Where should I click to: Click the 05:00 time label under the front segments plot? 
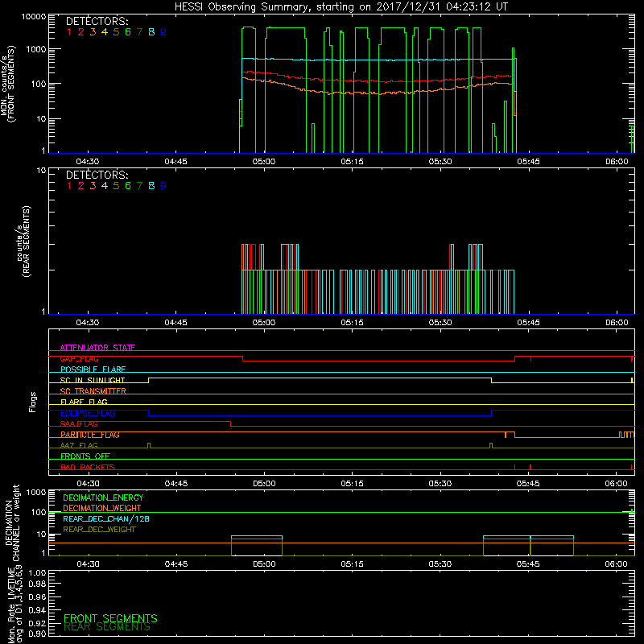tap(264, 162)
